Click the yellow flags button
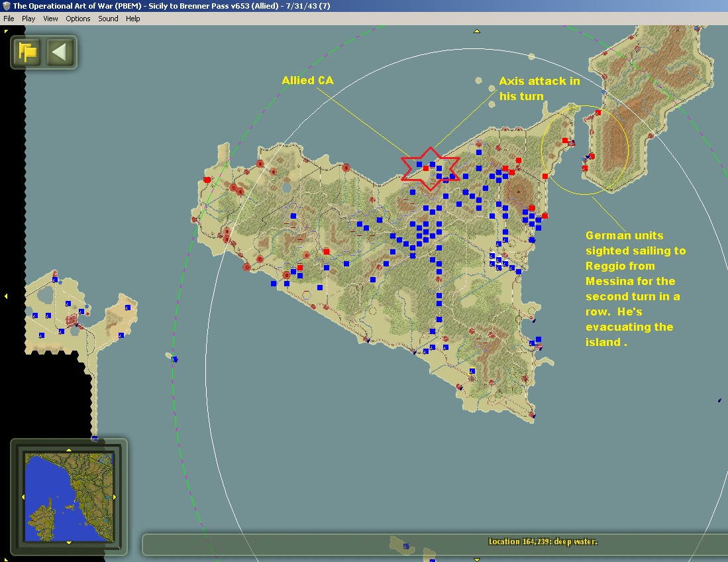Screen dimensions: 728x562 tap(28, 52)
